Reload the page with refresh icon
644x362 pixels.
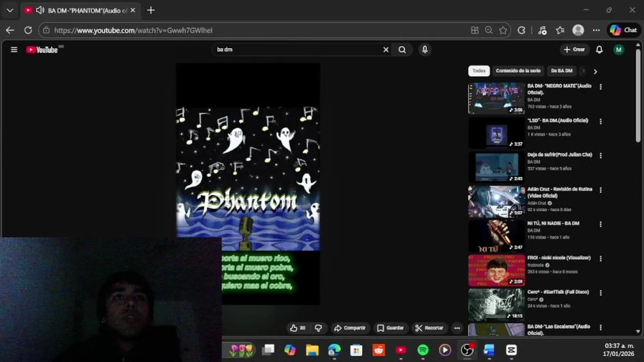click(x=28, y=30)
